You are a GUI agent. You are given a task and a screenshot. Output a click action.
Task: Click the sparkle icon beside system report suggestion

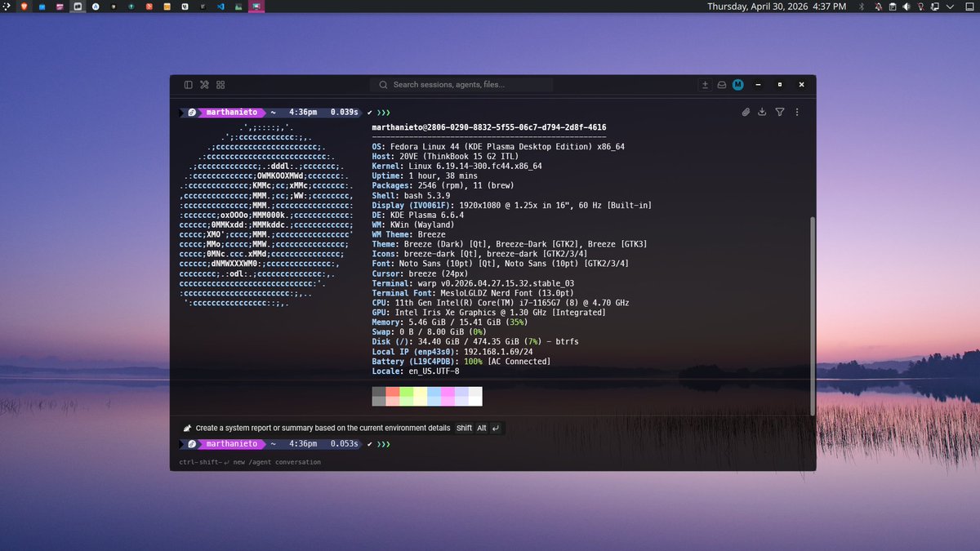pos(187,428)
